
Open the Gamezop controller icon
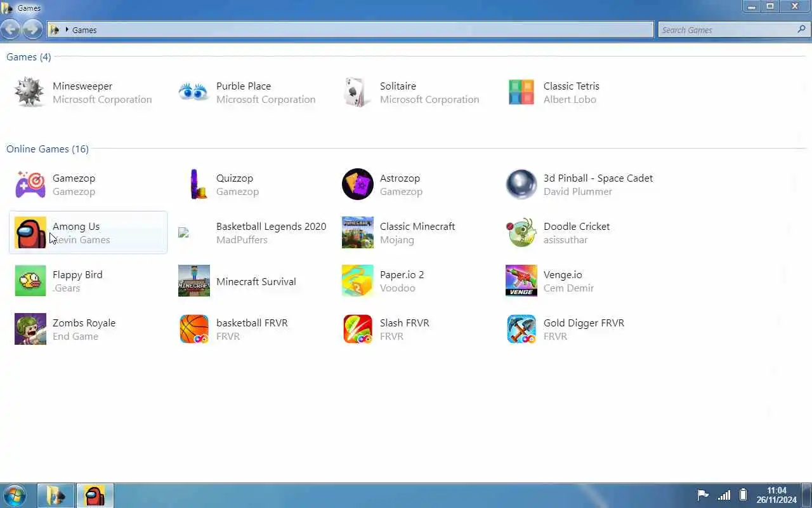[x=30, y=185]
